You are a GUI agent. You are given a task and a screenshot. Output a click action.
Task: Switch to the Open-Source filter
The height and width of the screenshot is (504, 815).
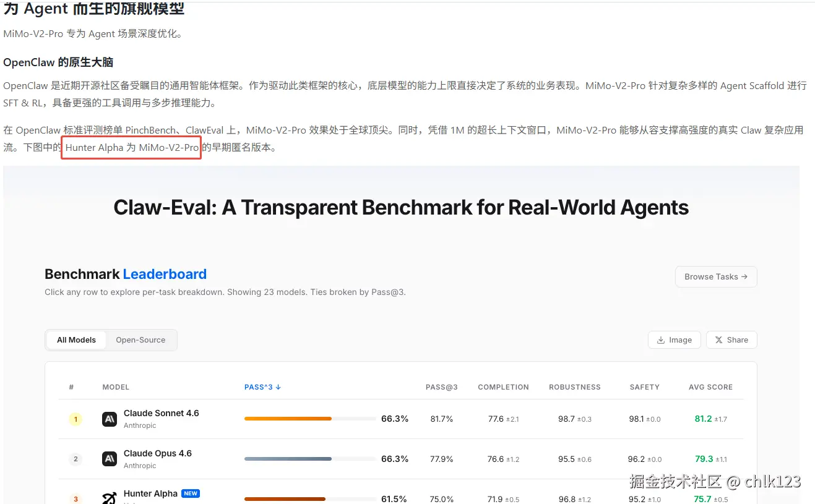point(140,340)
